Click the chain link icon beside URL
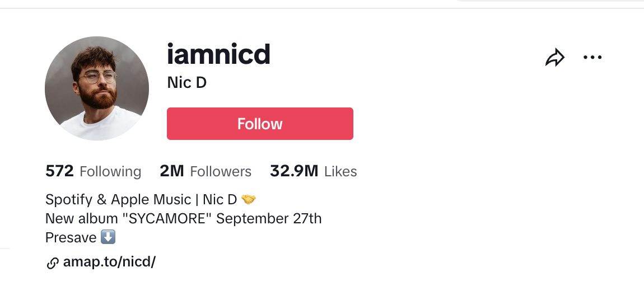Screen dimensions: 644x300 (53, 262)
